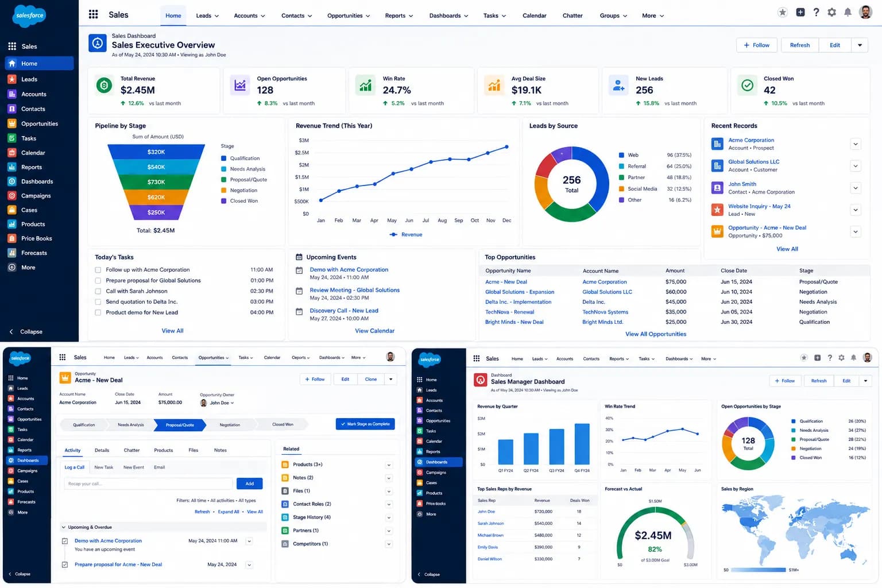Toggle checkbox for Prepare proposal for Acme - New Deal
Image resolution: width=882 pixels, height=588 pixels.
coord(65,565)
